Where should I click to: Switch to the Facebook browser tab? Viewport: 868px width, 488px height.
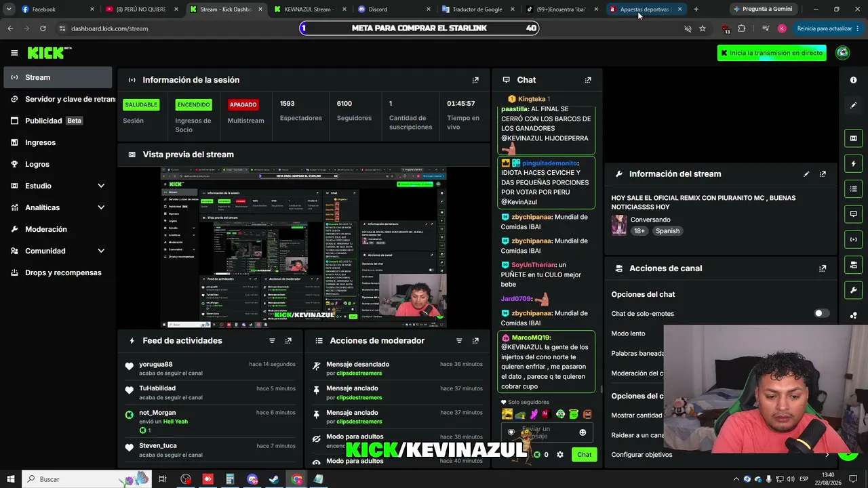56,9
